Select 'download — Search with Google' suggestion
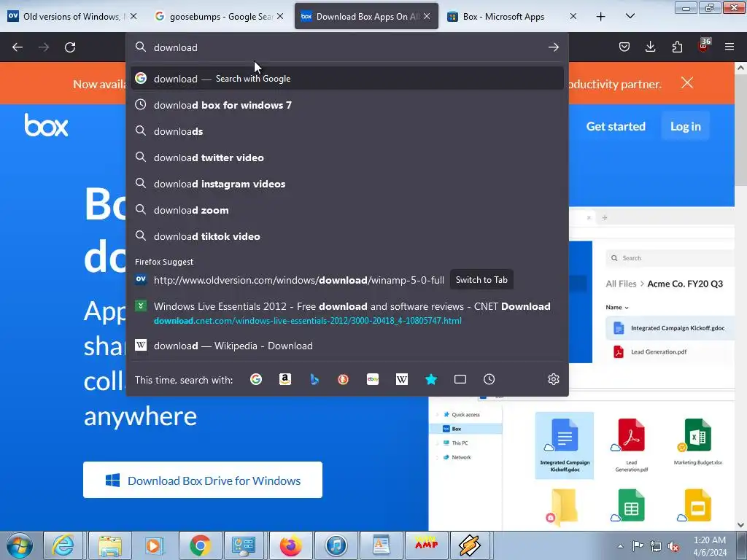Viewport: 747px width, 560px height. click(347, 79)
